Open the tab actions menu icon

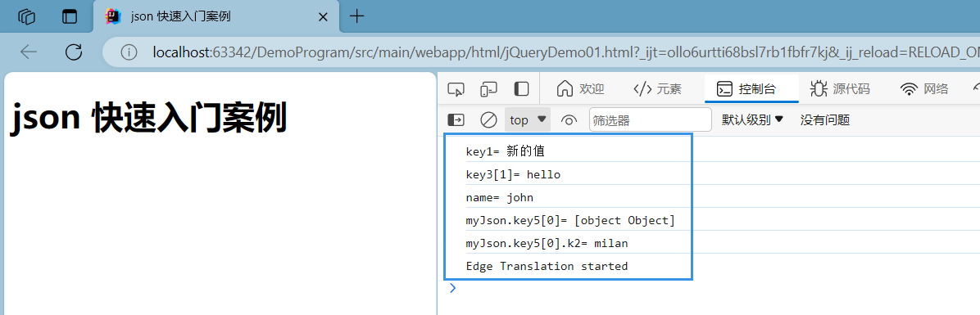pyautogui.click(x=70, y=17)
